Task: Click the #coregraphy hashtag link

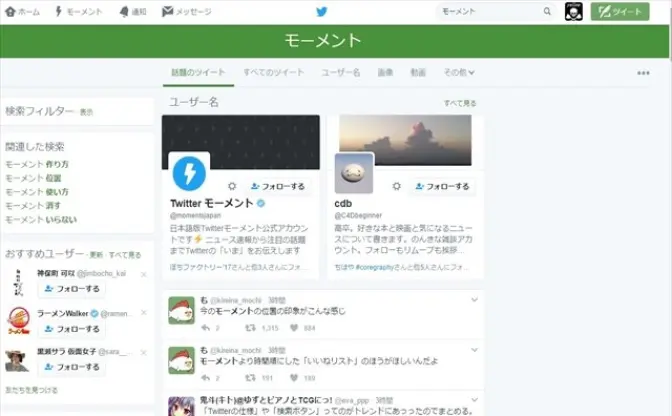Action: [x=374, y=267]
